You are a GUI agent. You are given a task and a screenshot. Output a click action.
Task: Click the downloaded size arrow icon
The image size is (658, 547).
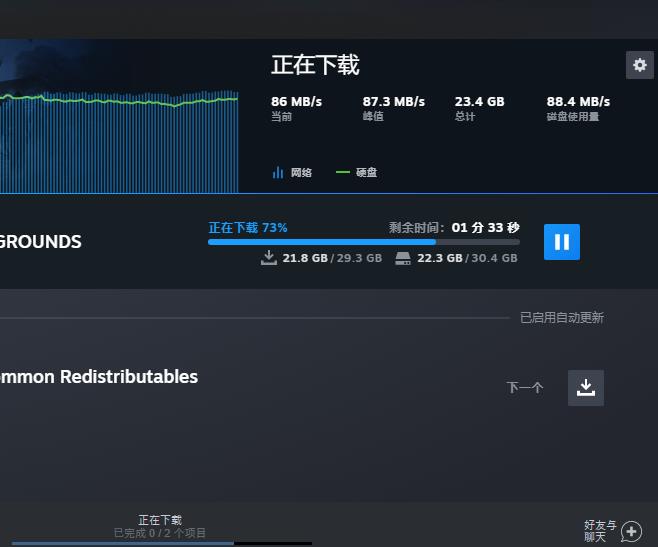click(268, 258)
